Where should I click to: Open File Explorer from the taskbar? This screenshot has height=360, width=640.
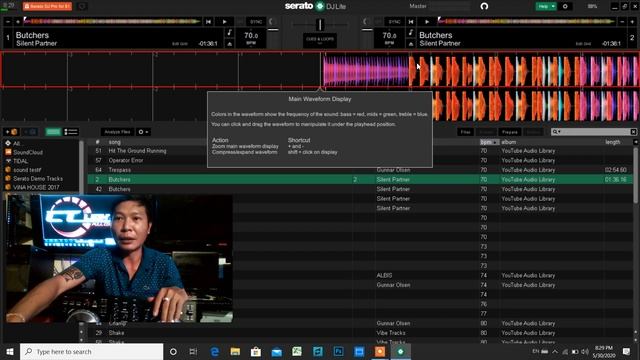click(235, 351)
